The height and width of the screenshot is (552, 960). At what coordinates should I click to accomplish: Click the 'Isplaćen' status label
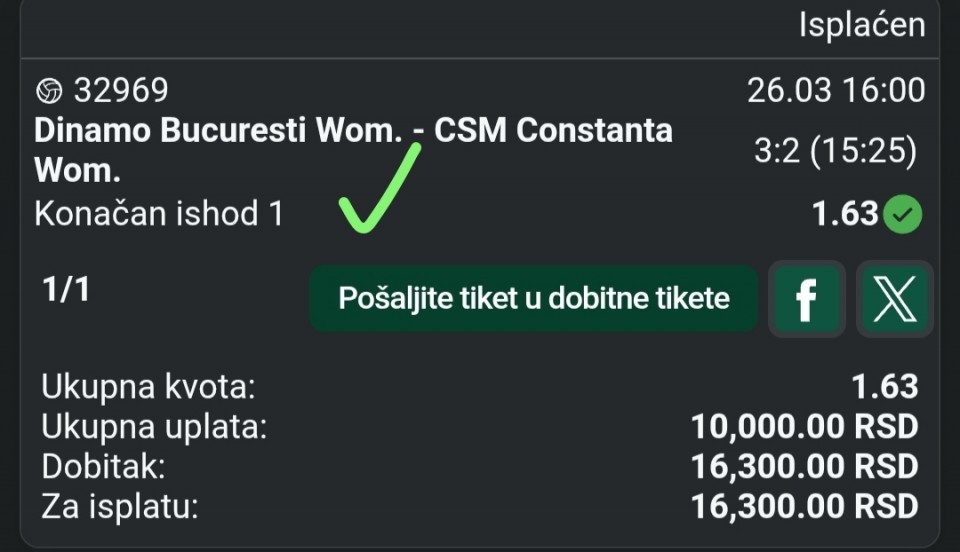(x=861, y=26)
